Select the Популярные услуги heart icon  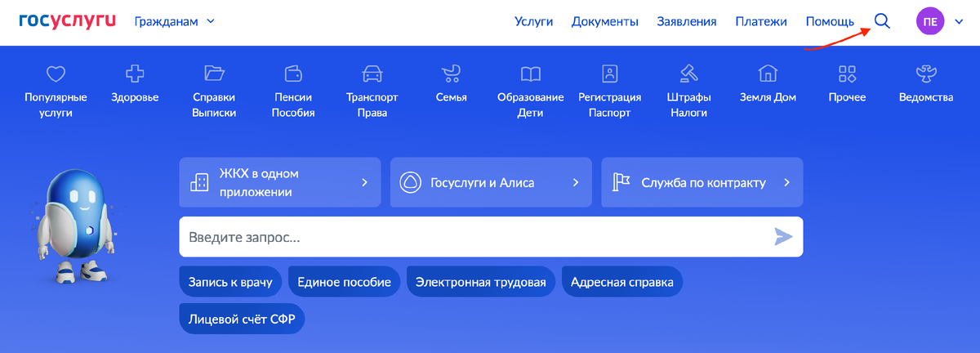click(x=56, y=74)
